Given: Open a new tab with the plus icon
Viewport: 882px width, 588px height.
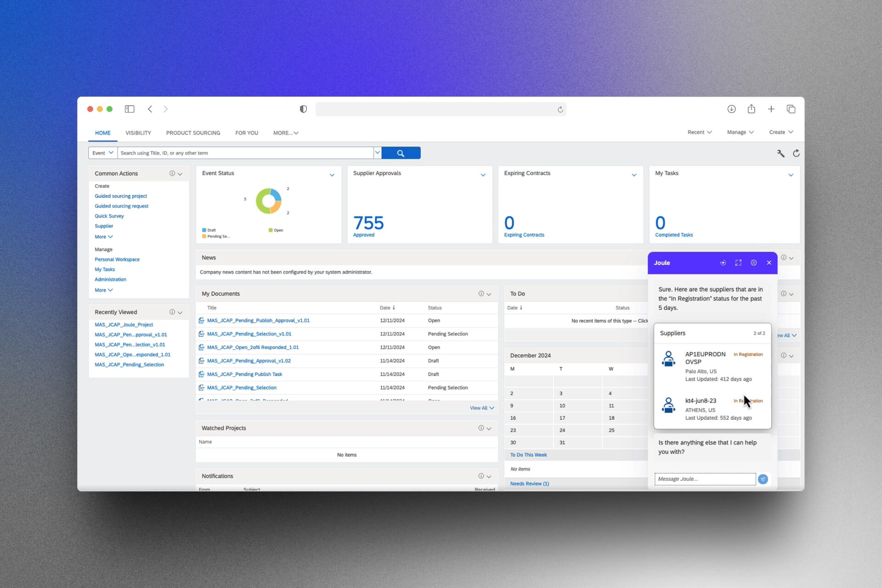Looking at the screenshot, I should coord(771,109).
